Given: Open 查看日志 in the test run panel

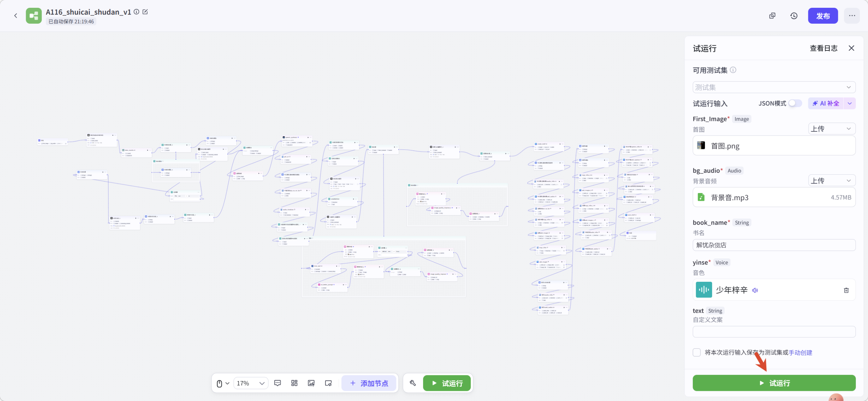Looking at the screenshot, I should coord(823,48).
